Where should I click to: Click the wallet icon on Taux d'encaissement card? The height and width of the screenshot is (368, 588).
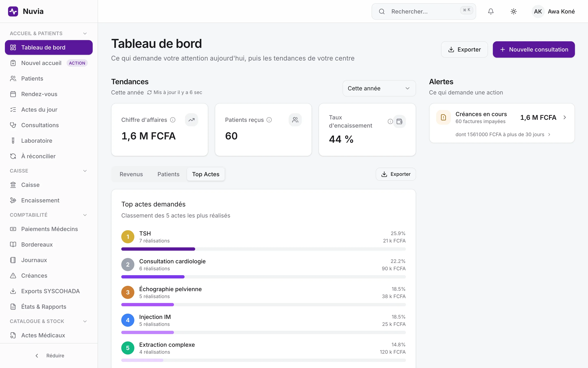point(399,121)
